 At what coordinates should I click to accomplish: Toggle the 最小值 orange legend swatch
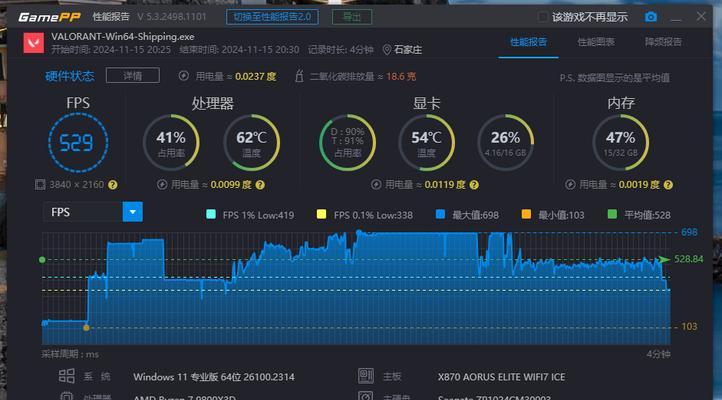[526, 214]
